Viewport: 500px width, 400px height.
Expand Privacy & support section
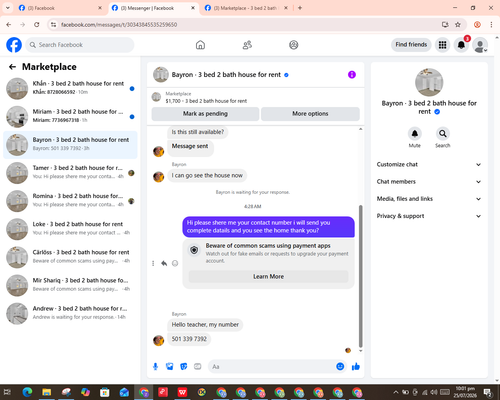(429, 216)
